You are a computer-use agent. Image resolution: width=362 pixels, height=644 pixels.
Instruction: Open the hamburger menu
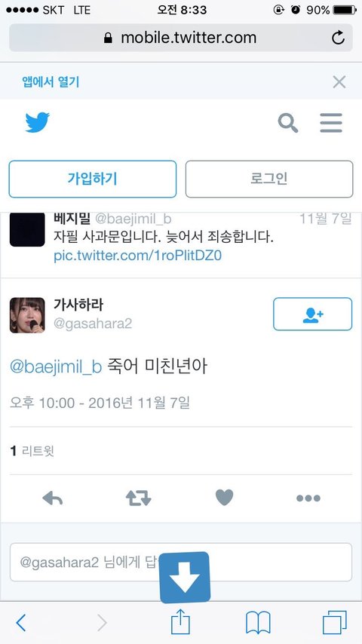pos(331,123)
